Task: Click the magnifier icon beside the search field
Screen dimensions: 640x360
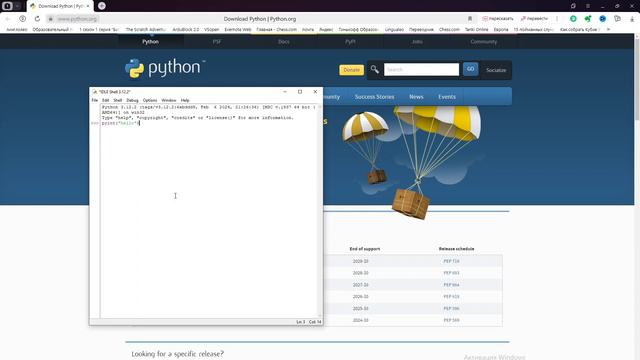Action: tap(374, 69)
